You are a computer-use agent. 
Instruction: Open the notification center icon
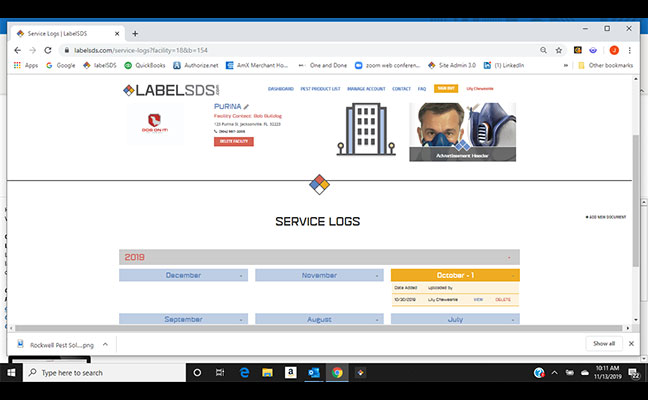coord(634,374)
